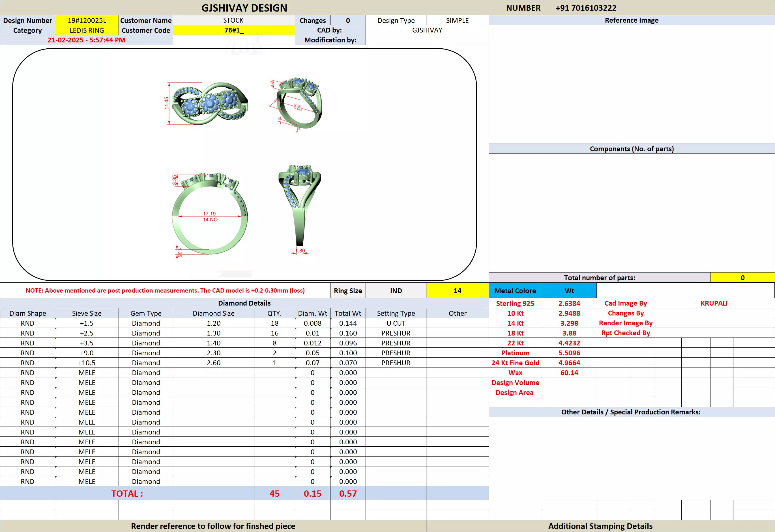Click the date stamp 21-02-2025 cell
Screen dimensions: 775x532
click(86, 40)
